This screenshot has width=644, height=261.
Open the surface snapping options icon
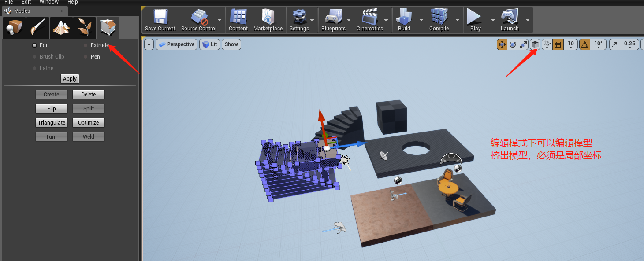[547, 44]
